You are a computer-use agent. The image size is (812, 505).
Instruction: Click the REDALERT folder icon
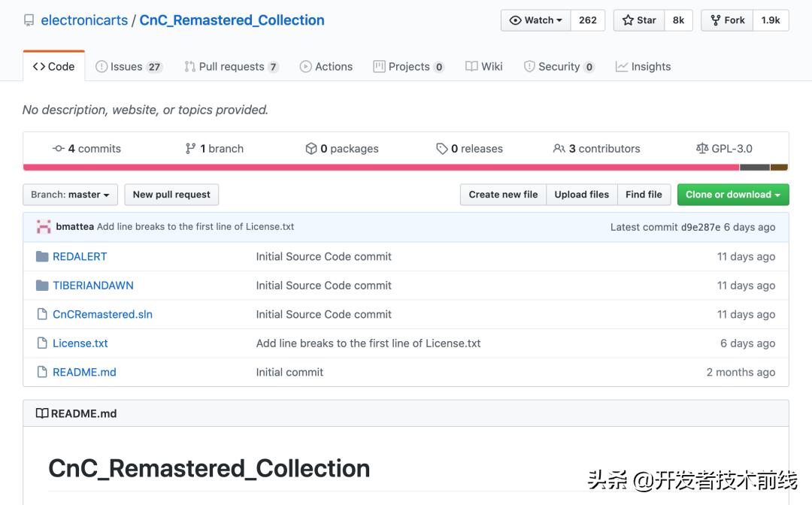(42, 256)
